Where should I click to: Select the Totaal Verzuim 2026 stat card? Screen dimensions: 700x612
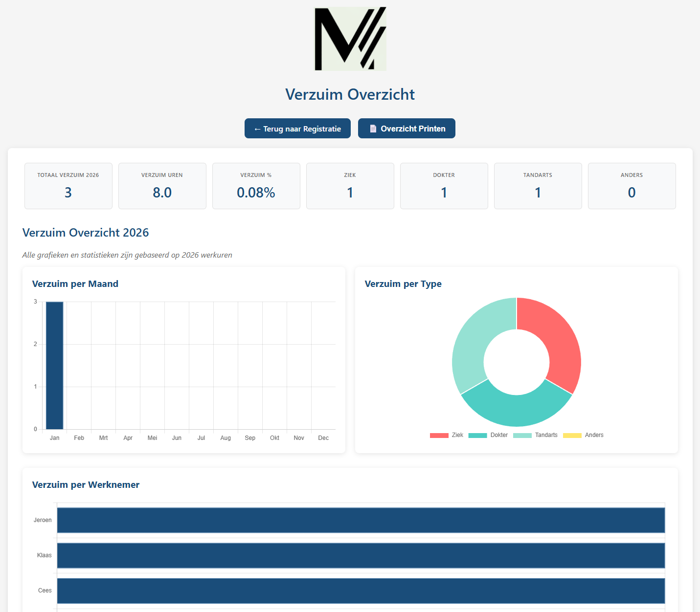point(68,186)
